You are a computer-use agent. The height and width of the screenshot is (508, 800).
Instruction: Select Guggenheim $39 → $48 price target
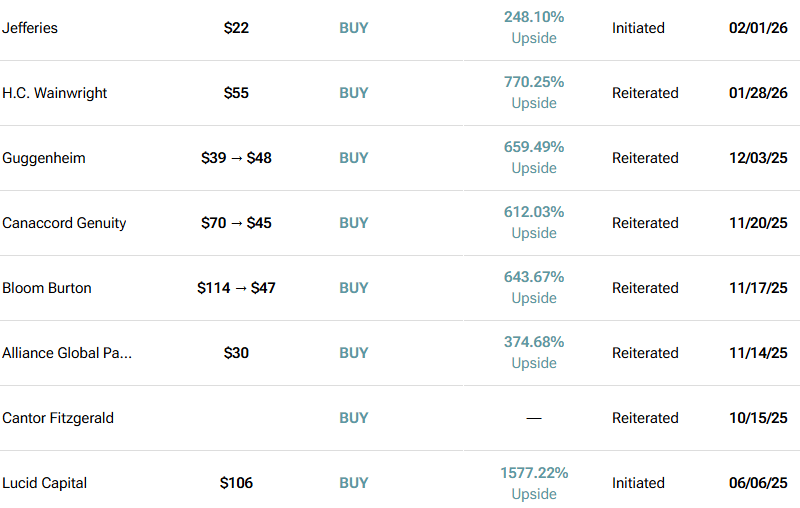point(236,158)
